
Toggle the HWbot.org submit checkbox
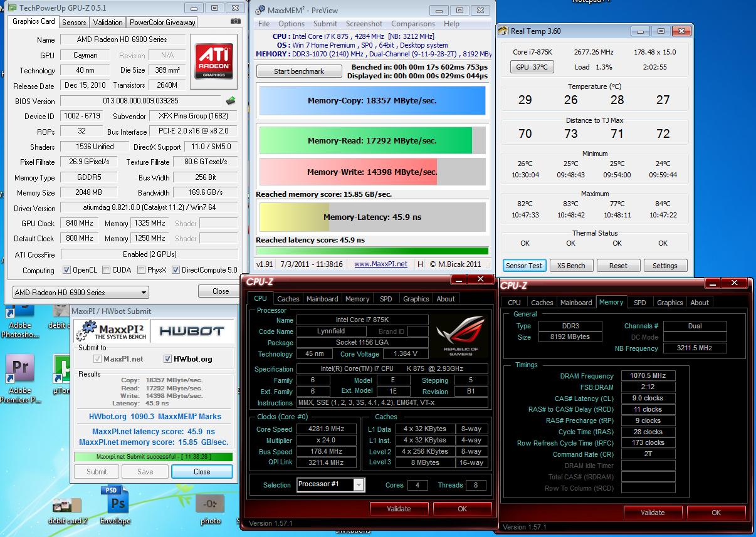click(167, 359)
